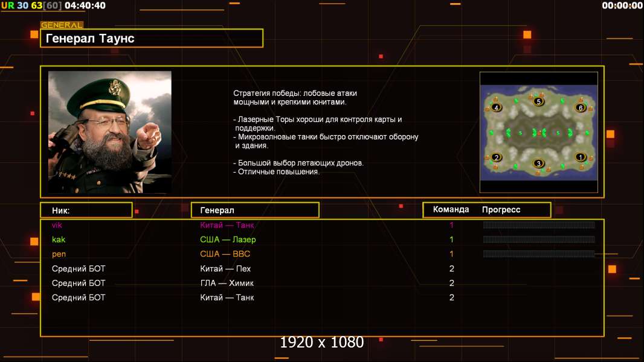The height and width of the screenshot is (362, 644).
Task: Click start position 6 on the map
Action: tap(581, 108)
